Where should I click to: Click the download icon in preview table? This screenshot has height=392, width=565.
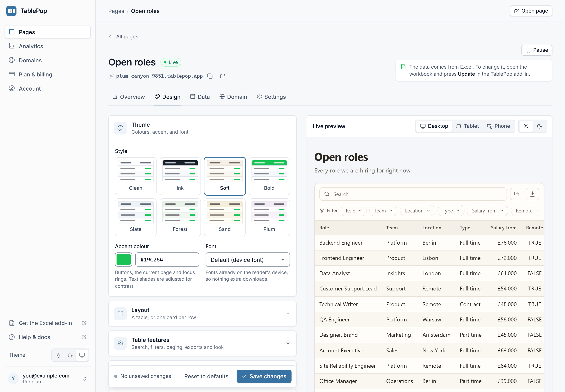pyautogui.click(x=532, y=194)
